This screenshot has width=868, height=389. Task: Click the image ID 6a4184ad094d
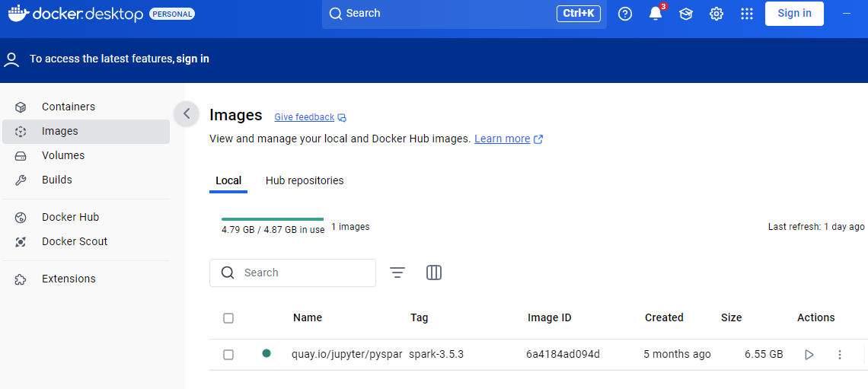click(x=563, y=354)
